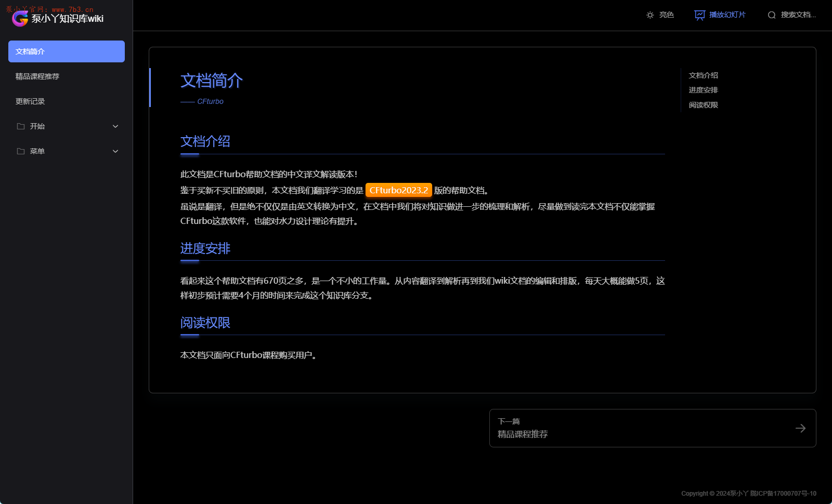Click the sun icon for light mode

[x=650, y=15]
